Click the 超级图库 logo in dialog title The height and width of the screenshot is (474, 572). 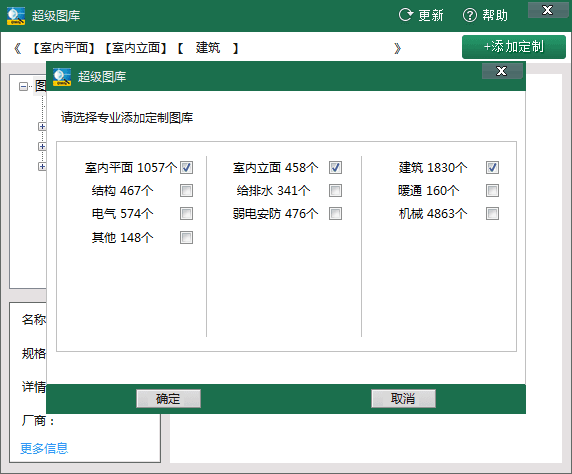point(62,77)
